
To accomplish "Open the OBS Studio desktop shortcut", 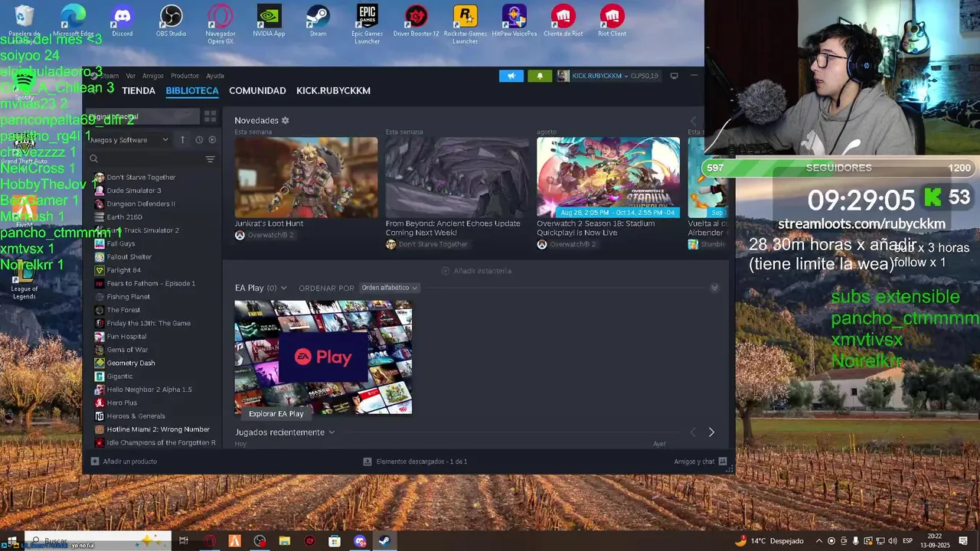I will point(171,21).
